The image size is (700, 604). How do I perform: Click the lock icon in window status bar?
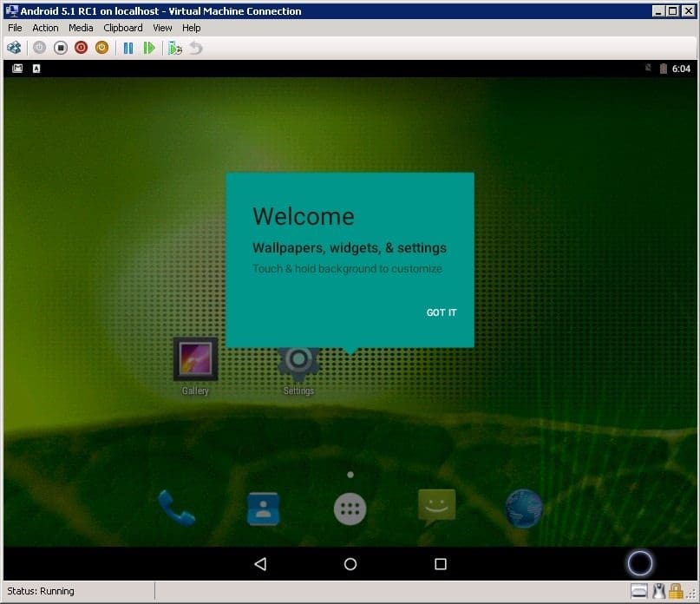[676, 591]
